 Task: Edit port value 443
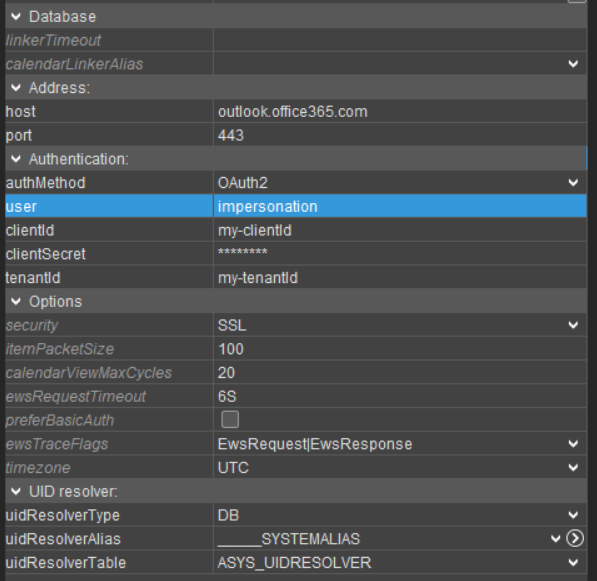pyautogui.click(x=400, y=135)
